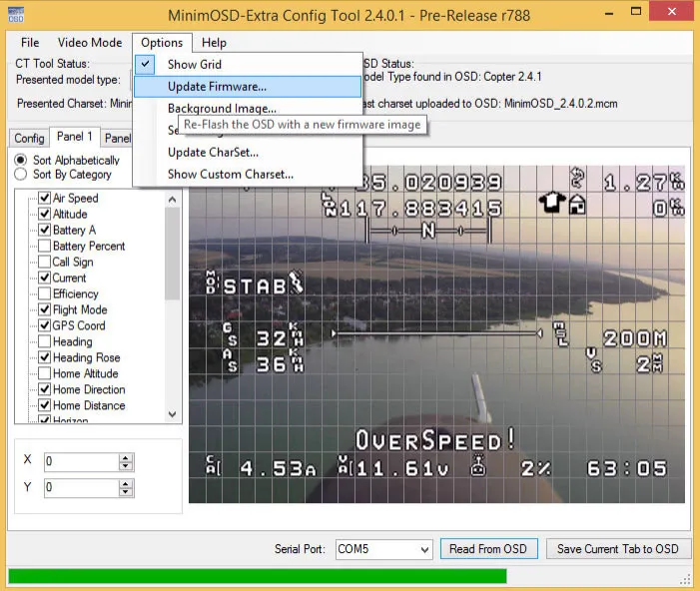Click the horizon line indicator in preview
This screenshot has width=700, height=591.
[x=436, y=332]
